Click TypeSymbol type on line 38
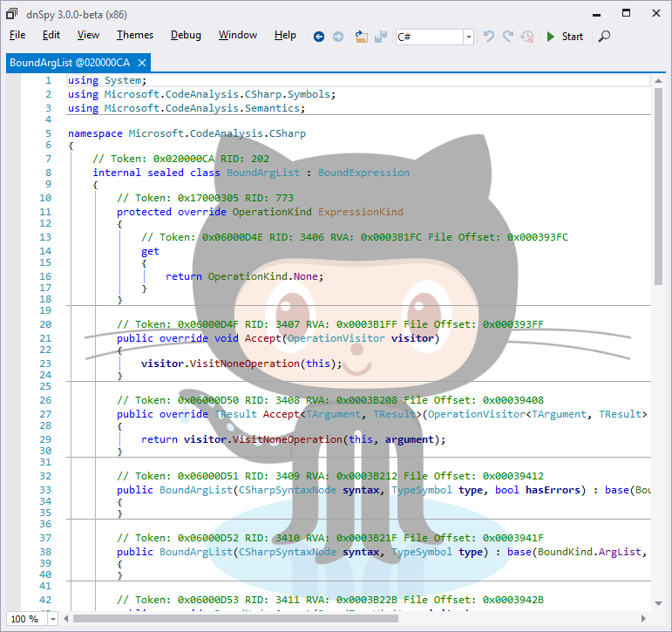Image resolution: width=672 pixels, height=632 pixels. click(422, 552)
